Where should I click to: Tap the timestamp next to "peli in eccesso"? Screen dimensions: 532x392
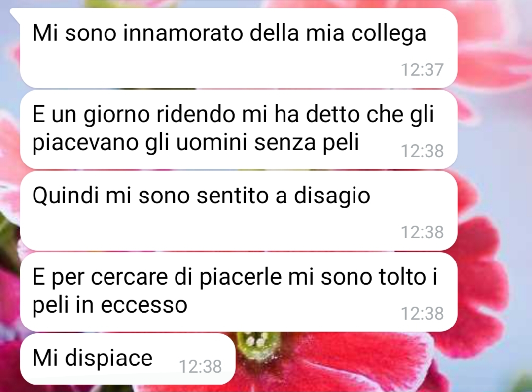pyautogui.click(x=422, y=314)
